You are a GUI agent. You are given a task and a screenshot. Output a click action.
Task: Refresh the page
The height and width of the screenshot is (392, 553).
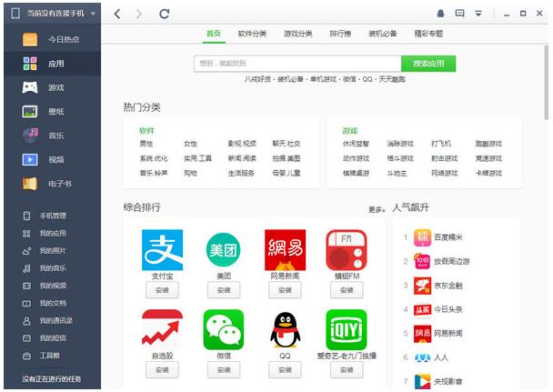[165, 14]
